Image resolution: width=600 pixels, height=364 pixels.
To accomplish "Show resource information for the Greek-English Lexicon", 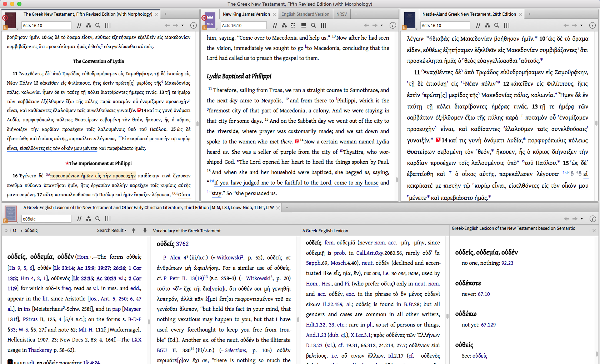I will click(592, 219).
